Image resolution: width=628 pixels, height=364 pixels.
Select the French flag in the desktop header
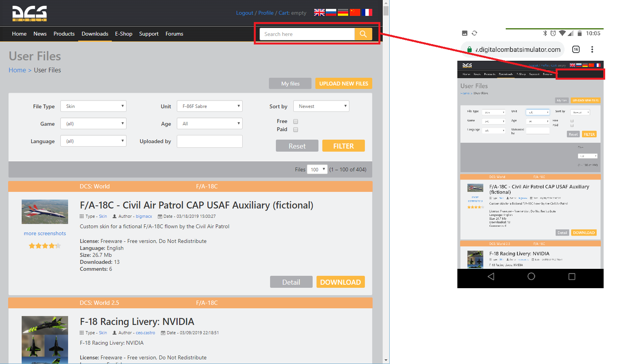pos(367,12)
